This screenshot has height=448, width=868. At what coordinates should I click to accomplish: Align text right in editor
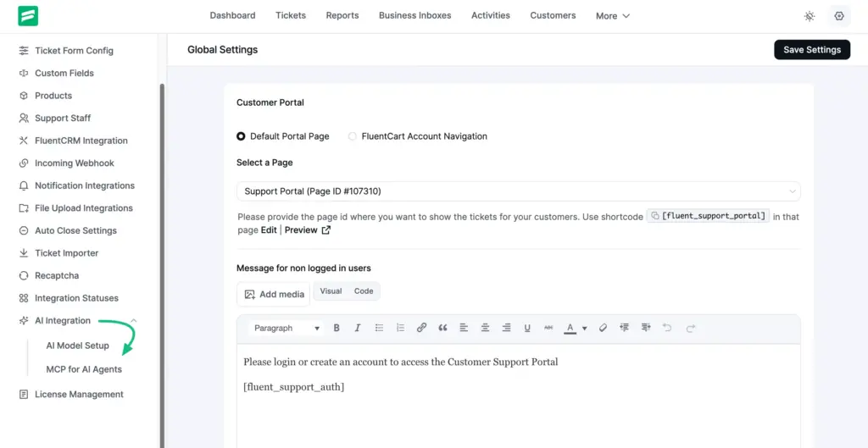[x=506, y=328]
